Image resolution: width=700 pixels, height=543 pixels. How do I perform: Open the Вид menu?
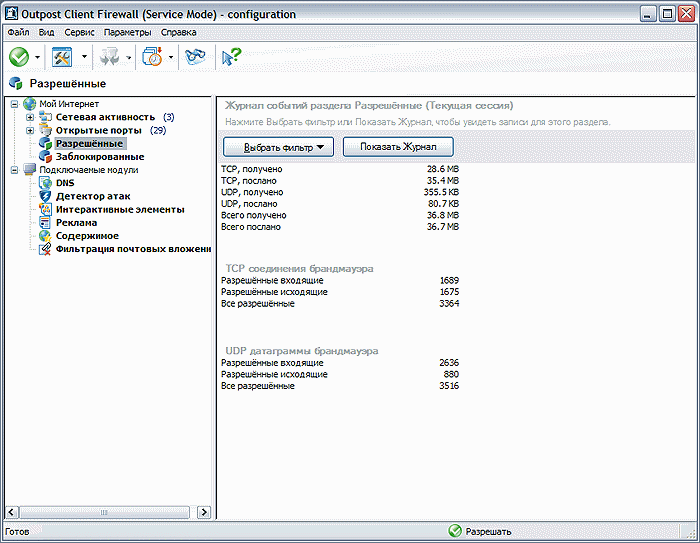pos(46,32)
